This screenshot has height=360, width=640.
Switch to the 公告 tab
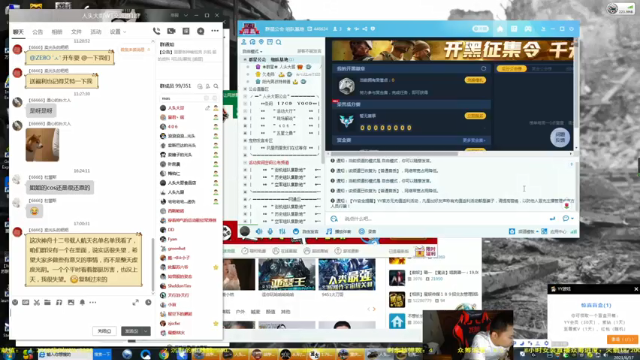tap(38, 31)
